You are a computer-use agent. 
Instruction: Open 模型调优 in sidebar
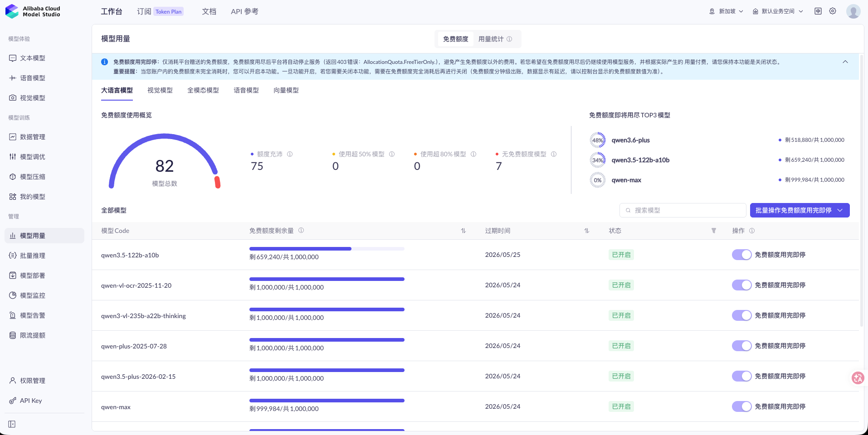click(x=44, y=157)
